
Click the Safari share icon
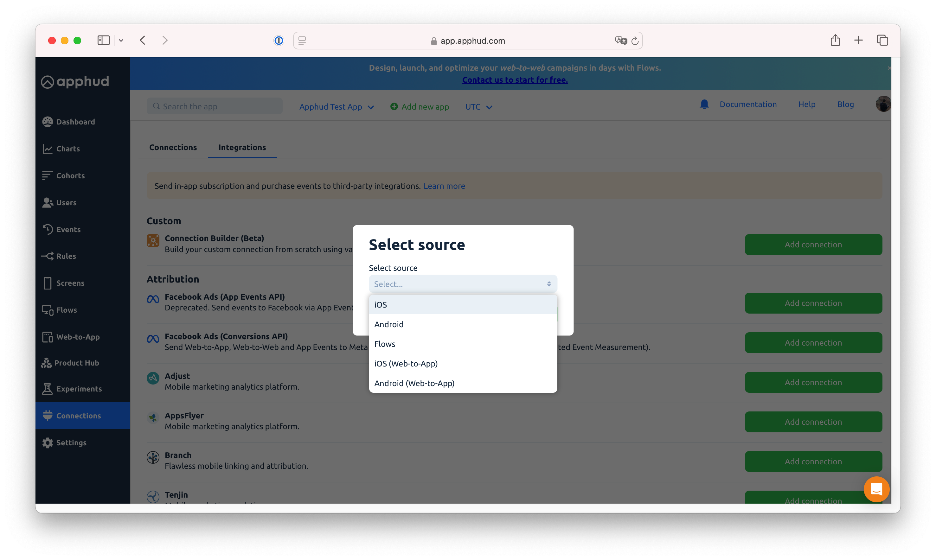point(835,40)
